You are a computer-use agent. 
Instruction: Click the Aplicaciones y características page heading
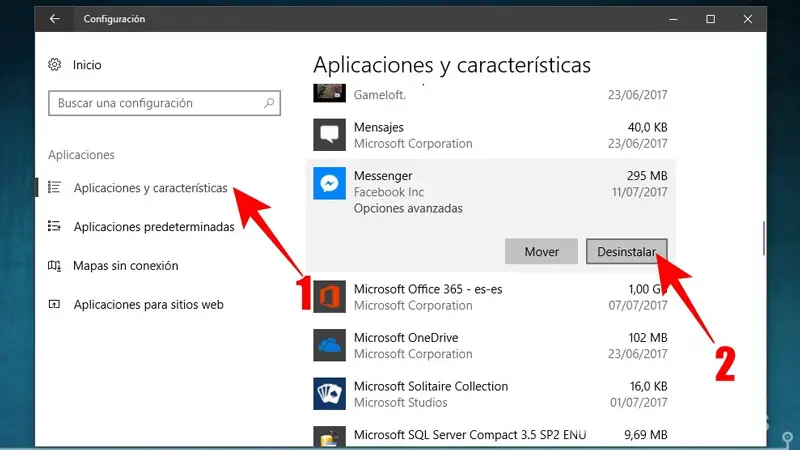[x=452, y=65]
